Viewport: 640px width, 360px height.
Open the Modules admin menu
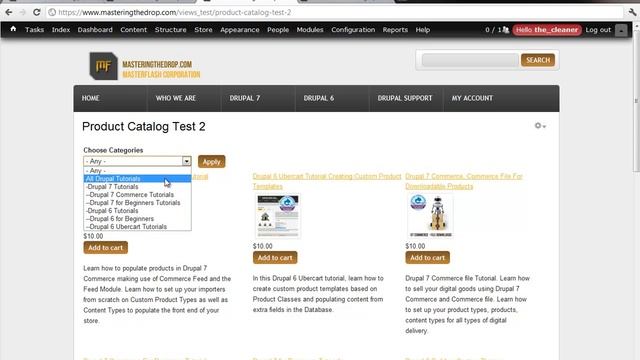tap(310, 30)
